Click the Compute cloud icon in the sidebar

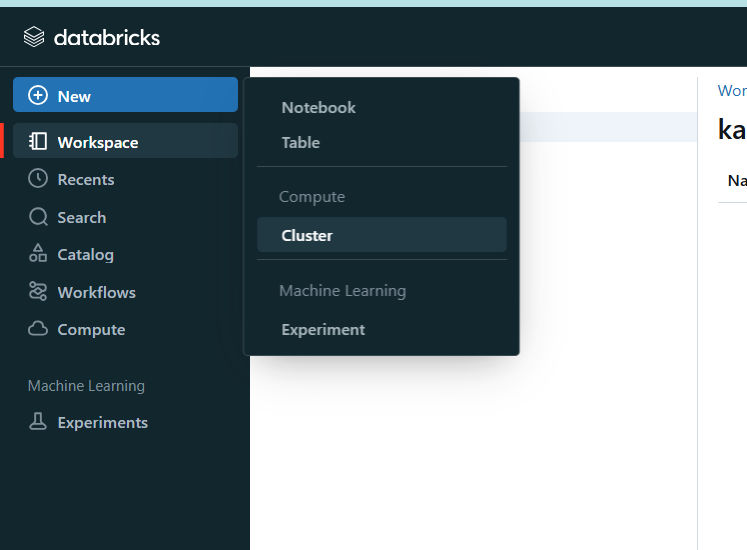(x=38, y=329)
